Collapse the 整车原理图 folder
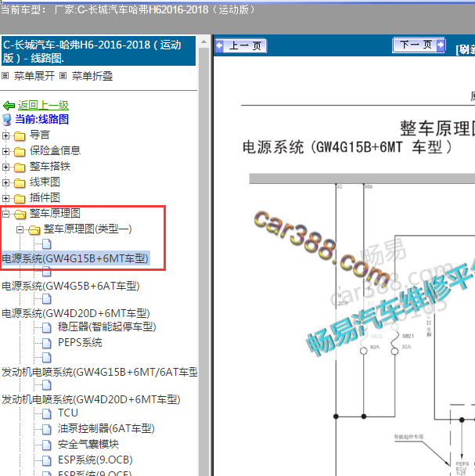 [5, 214]
